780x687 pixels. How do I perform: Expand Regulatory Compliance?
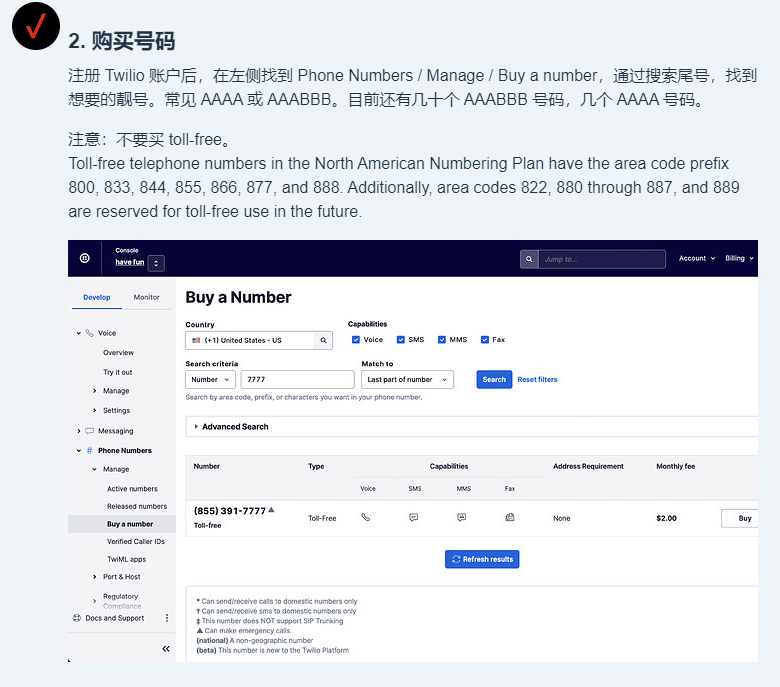pos(95,601)
